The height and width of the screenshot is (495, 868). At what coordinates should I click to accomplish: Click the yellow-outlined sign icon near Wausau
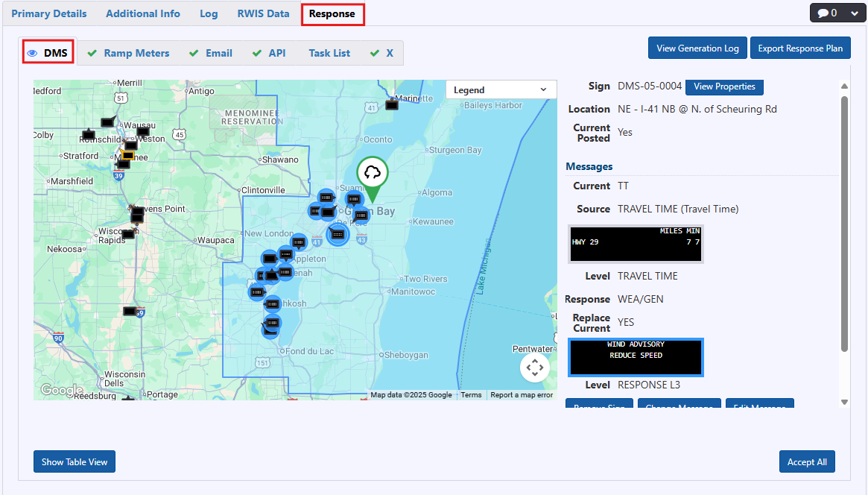pos(128,156)
